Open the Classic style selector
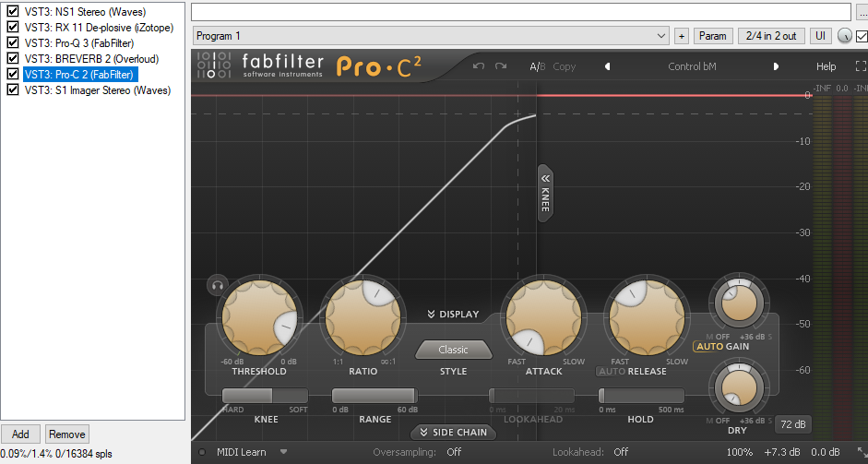This screenshot has height=464, width=868. click(454, 350)
